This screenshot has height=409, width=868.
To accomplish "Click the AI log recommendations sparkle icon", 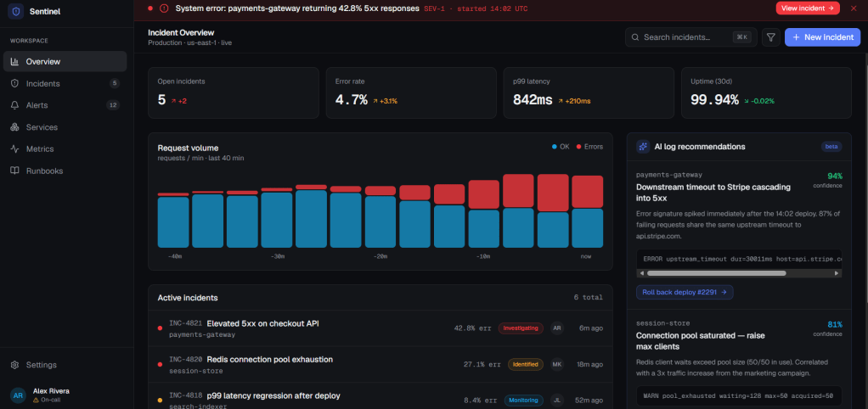I will 643,147.
